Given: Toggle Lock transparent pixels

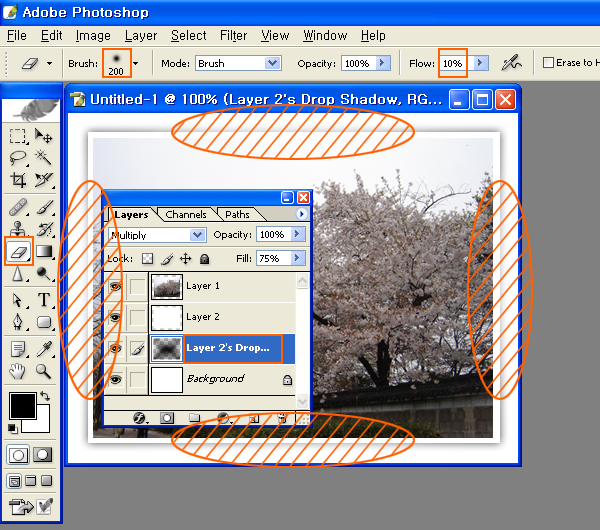Looking at the screenshot, I should 147,259.
